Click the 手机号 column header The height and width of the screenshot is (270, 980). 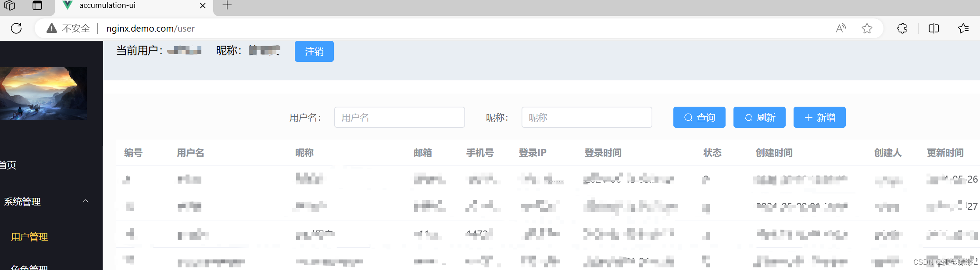click(480, 153)
